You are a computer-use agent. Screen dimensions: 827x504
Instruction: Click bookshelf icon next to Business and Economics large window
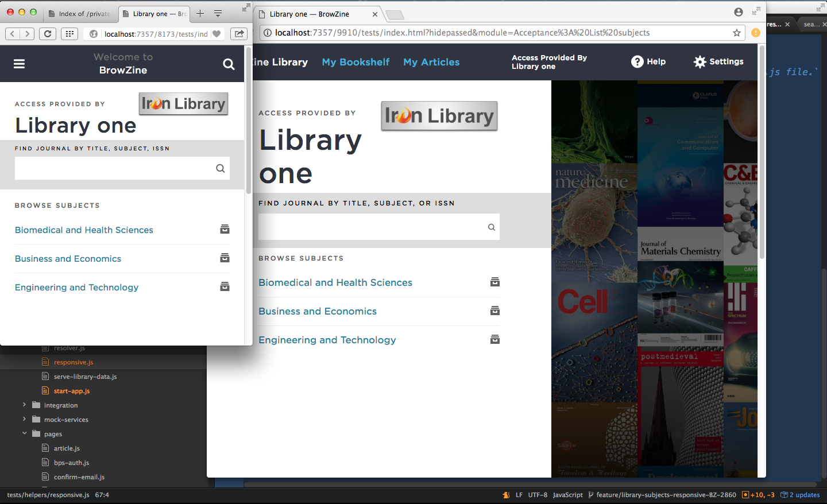[495, 311]
